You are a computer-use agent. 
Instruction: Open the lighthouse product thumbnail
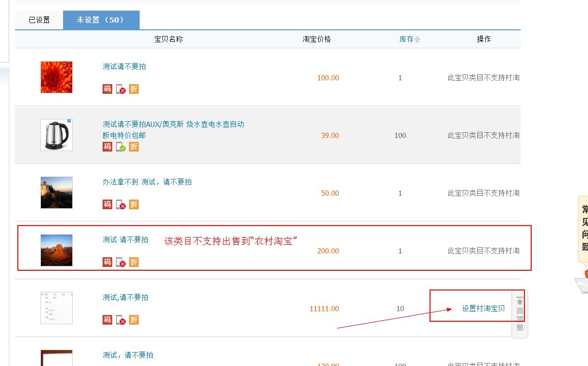[56, 193]
